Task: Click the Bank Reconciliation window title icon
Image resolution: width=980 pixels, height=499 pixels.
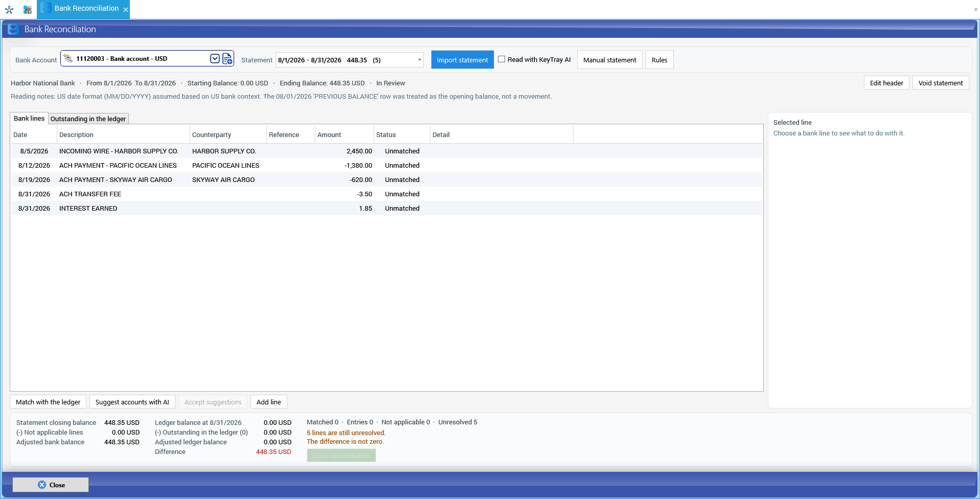Action: [13, 29]
